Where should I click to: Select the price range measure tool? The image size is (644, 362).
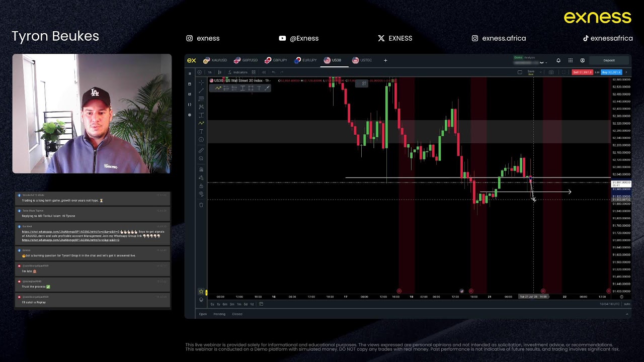[201, 115]
